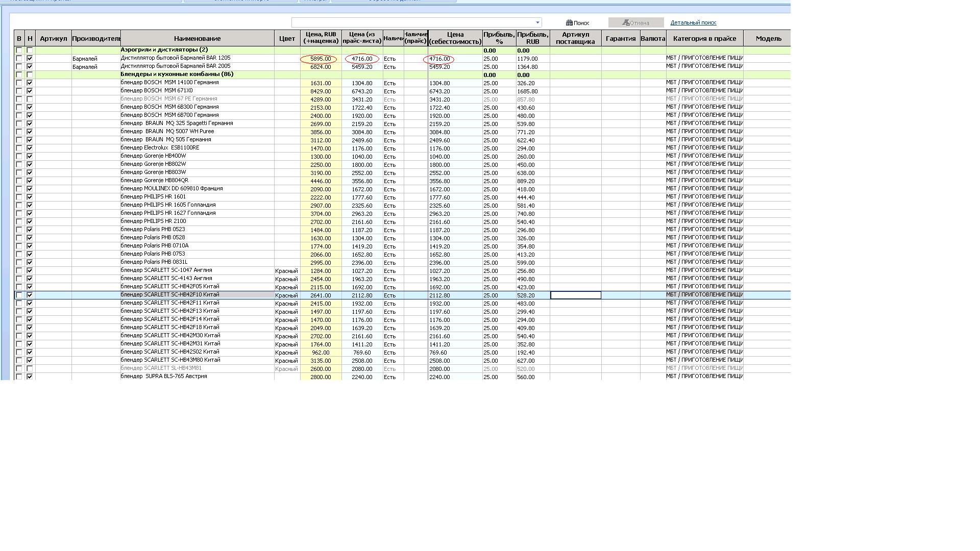Screen dimensions: 980x551
Task: Click cost value 3556.80 for Gorenje HB804QR
Action: (455, 181)
